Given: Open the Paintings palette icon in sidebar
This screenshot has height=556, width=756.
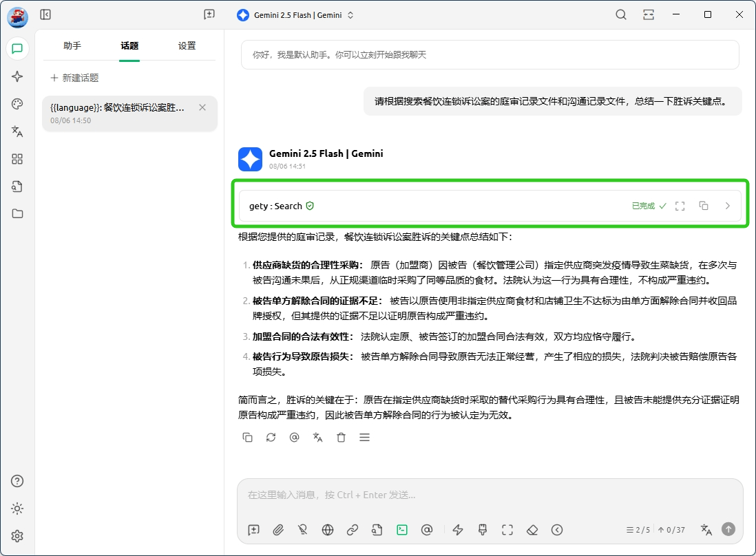Looking at the screenshot, I should [x=17, y=104].
